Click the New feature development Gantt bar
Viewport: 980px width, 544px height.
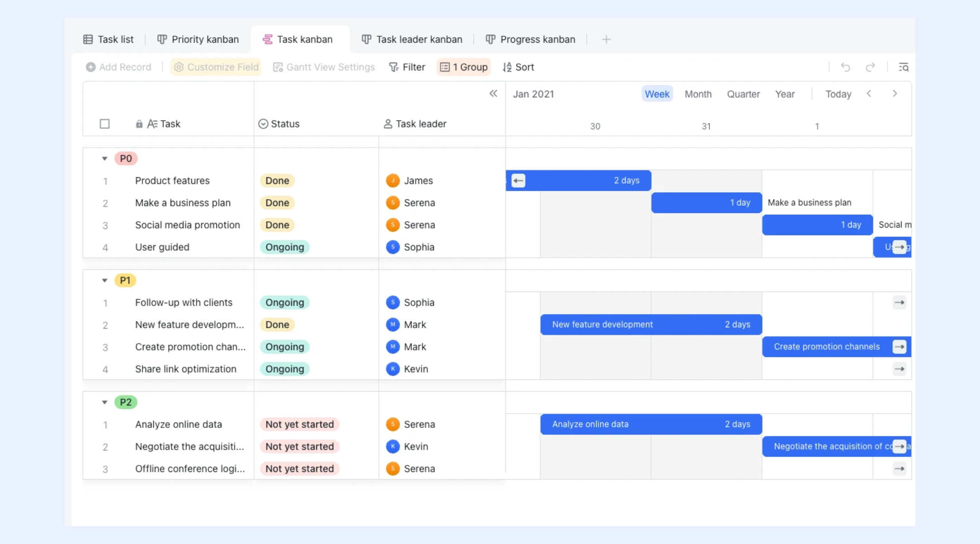[651, 325]
